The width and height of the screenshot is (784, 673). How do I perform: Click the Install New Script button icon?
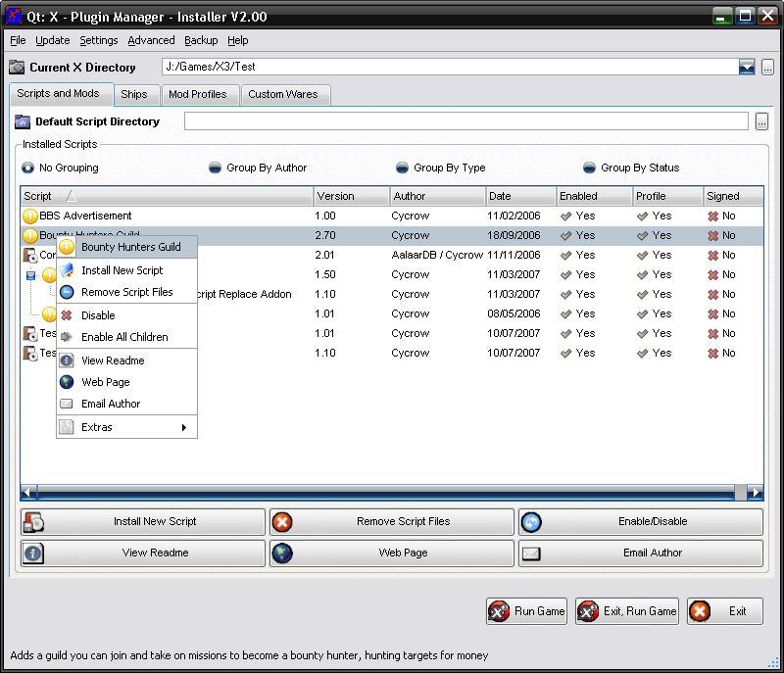tap(33, 522)
